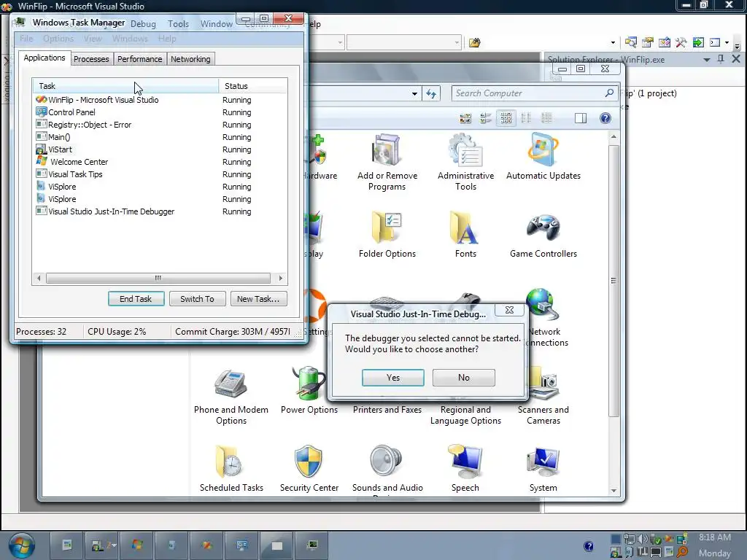This screenshot has width=747, height=560.
Task: Open the explorer address bar dropdown arrow
Action: pos(414,94)
